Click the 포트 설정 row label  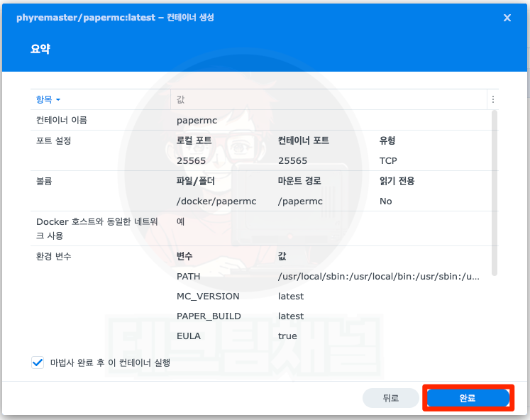[x=53, y=140]
